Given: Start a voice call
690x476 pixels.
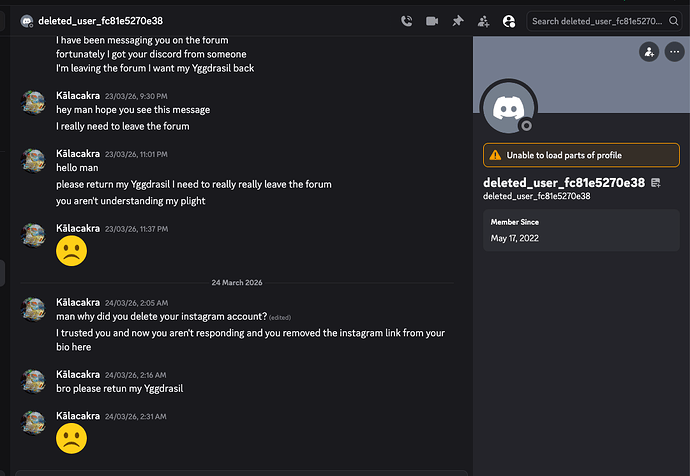Looking at the screenshot, I should [406, 20].
